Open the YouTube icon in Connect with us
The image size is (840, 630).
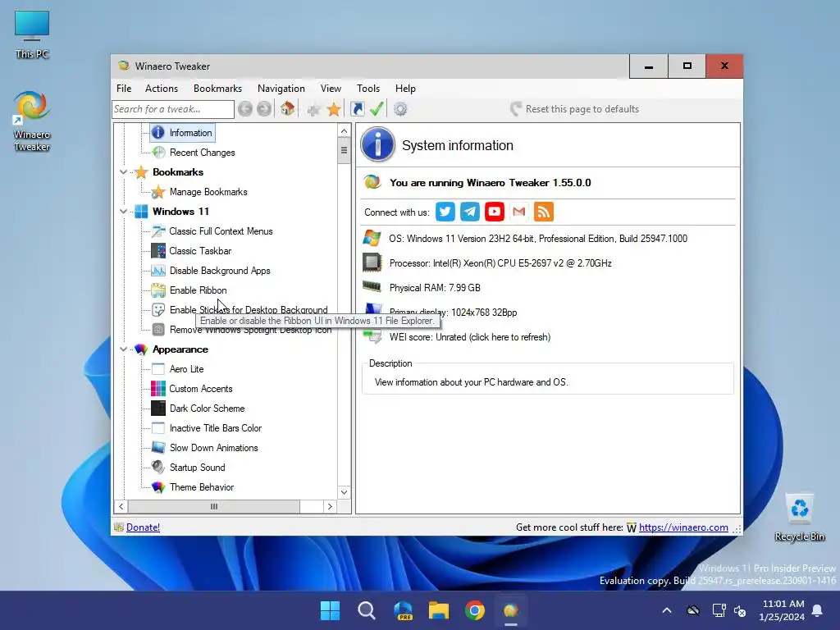(495, 212)
